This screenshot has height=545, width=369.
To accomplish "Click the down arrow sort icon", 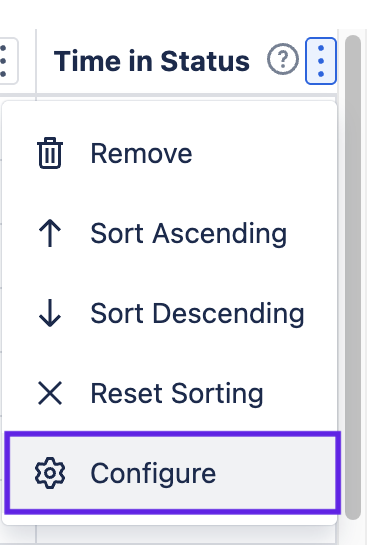I will [50, 313].
